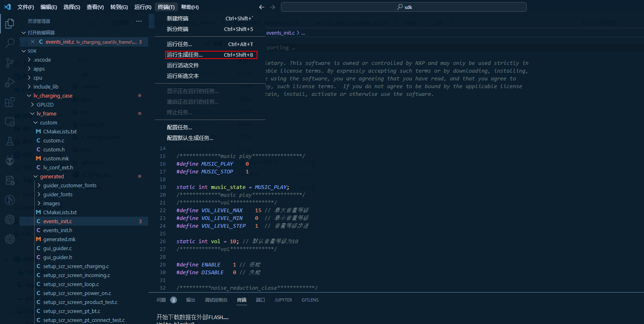Open the Source Control view
644x324 pixels.
pos(10,62)
